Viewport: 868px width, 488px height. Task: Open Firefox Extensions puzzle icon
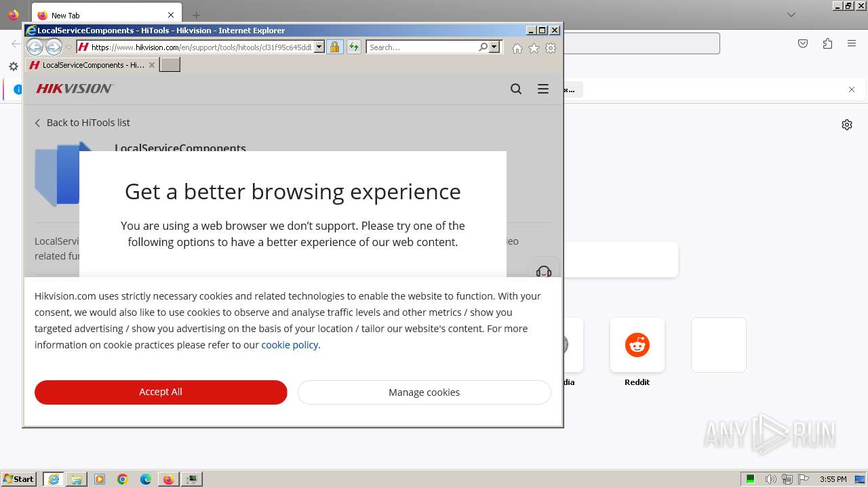(x=827, y=43)
